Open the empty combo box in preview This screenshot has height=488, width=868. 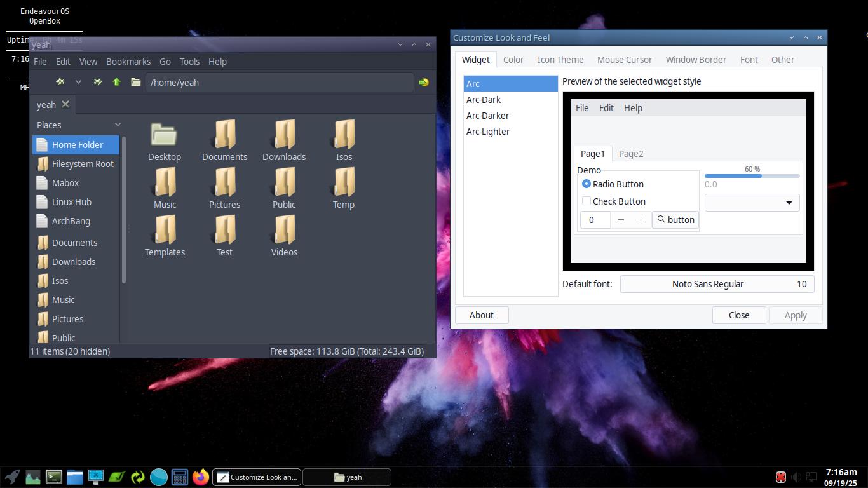pyautogui.click(x=752, y=203)
